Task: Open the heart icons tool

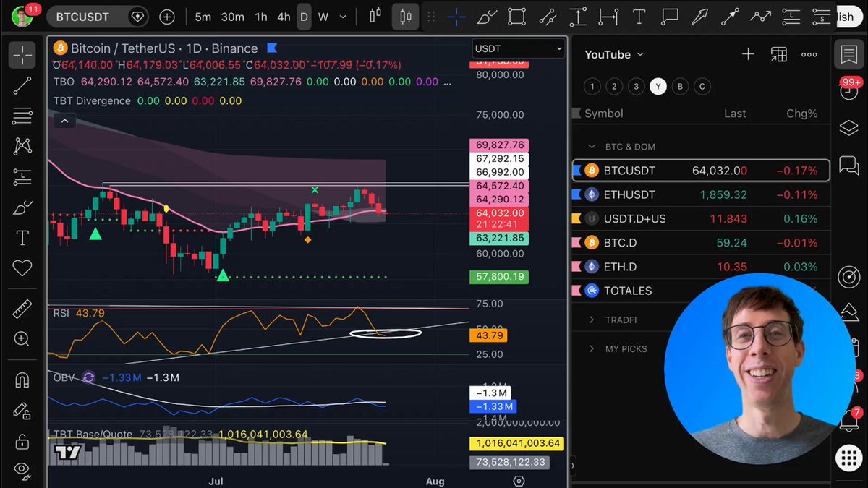Action: (22, 268)
